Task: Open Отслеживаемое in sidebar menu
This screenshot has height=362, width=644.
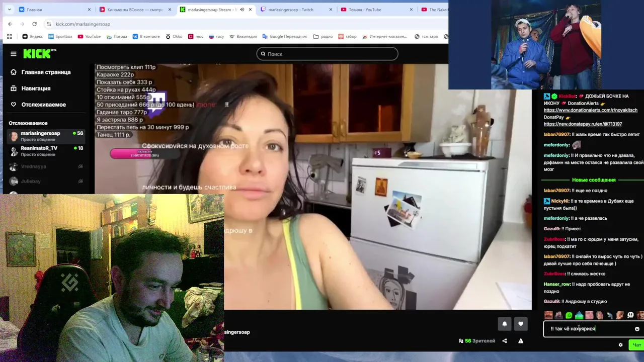Action: [38, 105]
